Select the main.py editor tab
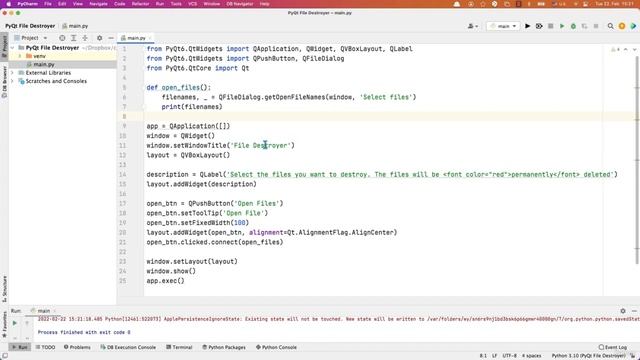 (x=136, y=38)
